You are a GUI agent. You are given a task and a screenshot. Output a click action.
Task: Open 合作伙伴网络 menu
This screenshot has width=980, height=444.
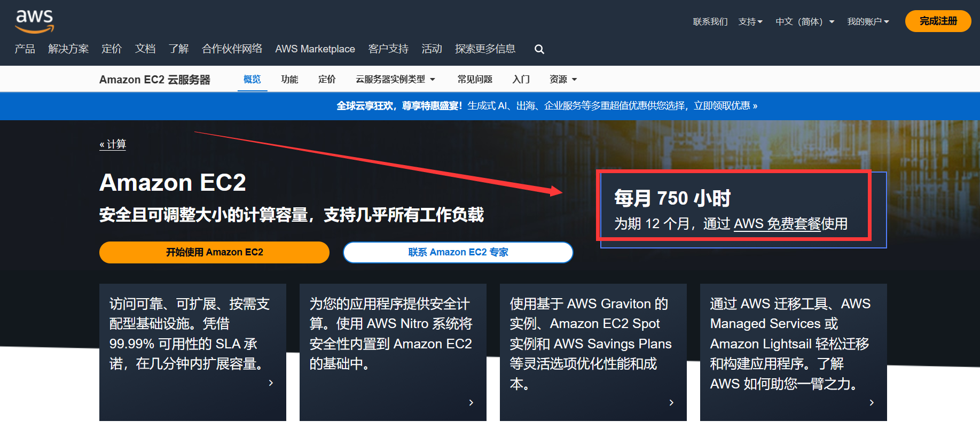tap(232, 49)
